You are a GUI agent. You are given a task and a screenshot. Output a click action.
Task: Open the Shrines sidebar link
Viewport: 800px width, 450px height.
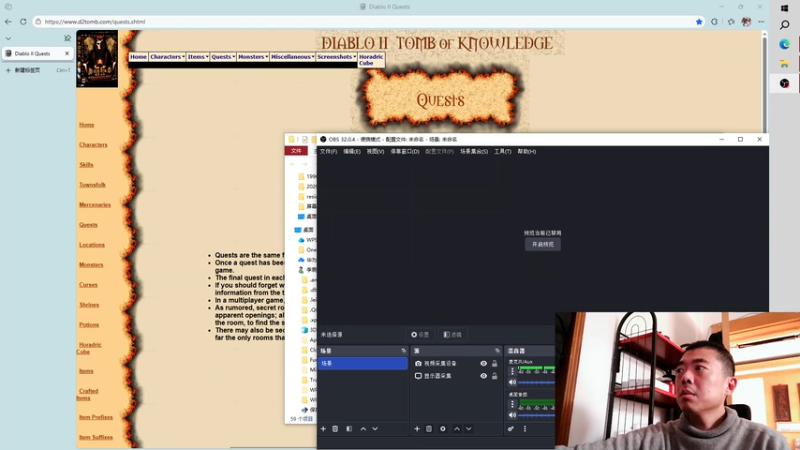(89, 305)
